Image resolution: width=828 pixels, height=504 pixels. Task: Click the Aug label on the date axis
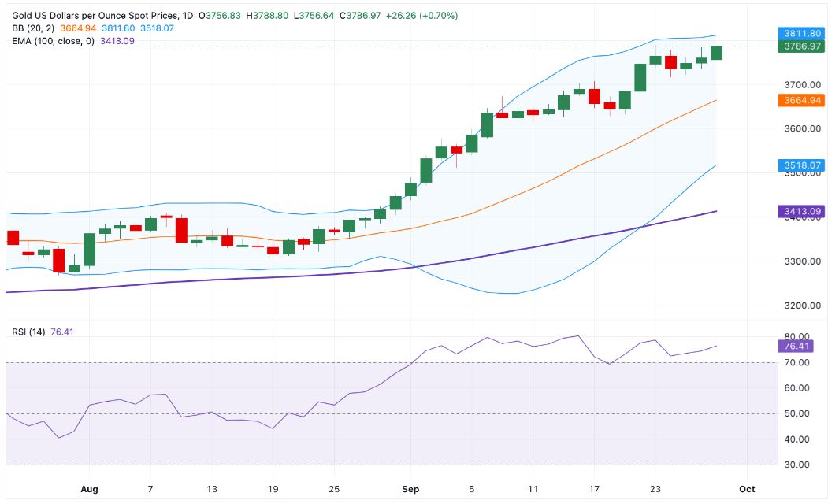(88, 489)
